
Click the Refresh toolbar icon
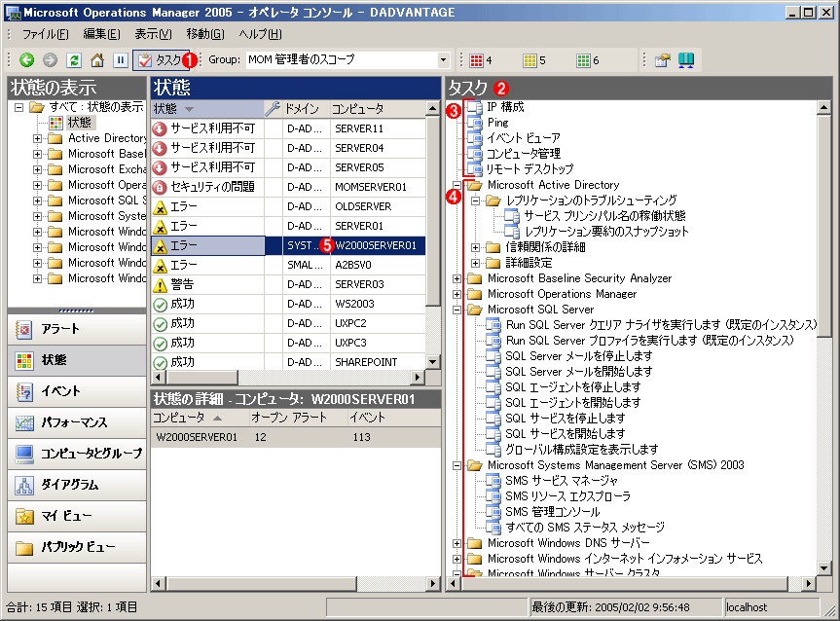point(74,60)
